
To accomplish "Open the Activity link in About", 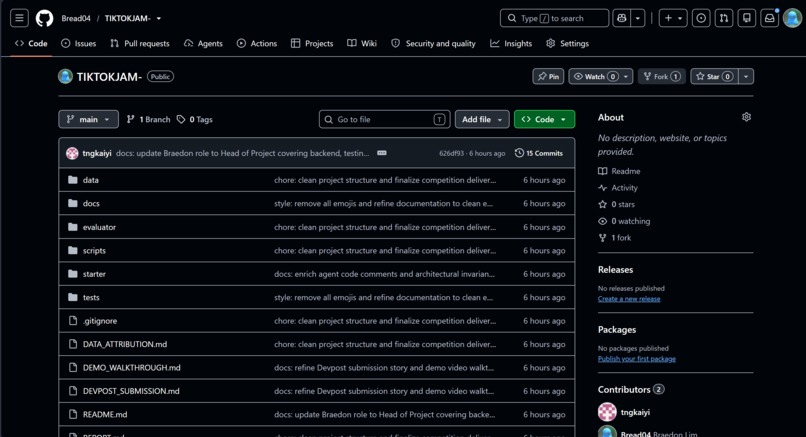I will click(618, 188).
